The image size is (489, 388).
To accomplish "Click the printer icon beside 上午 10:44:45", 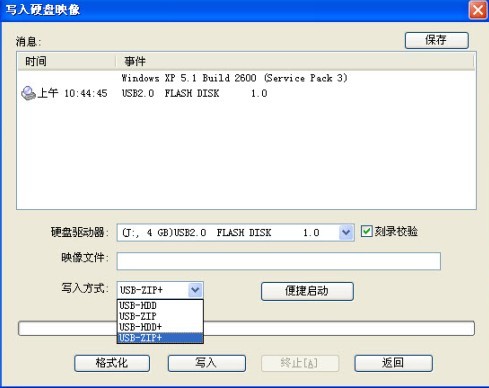I will coord(28,93).
